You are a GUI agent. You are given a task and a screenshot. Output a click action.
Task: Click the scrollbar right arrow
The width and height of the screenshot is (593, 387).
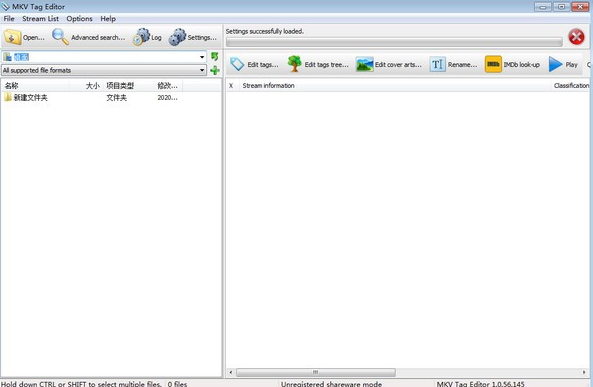click(584, 373)
